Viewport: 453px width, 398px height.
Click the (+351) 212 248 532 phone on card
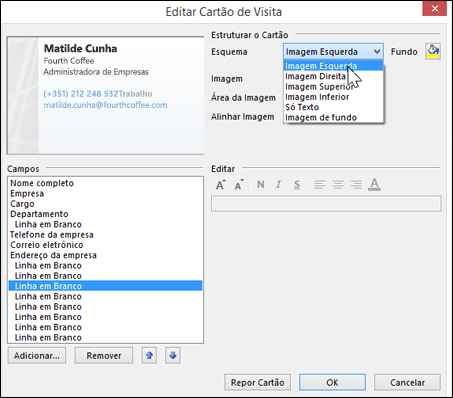pos(81,94)
